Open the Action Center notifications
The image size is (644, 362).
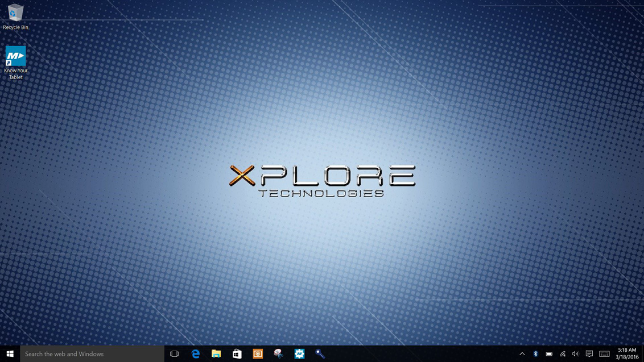pos(589,354)
